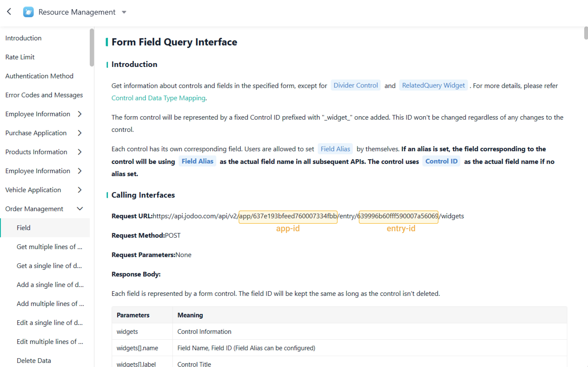The image size is (588, 367).
Task: Open Authentication Method page
Action: 39,76
